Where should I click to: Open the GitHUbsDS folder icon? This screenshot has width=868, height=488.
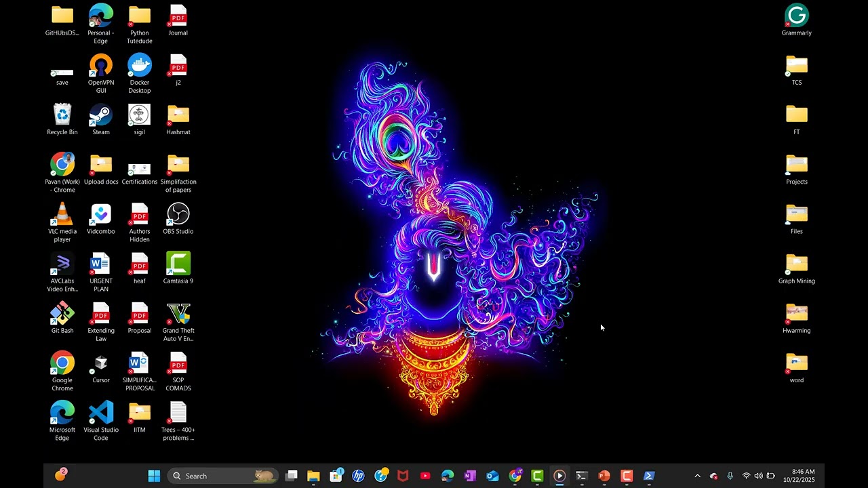(62, 15)
